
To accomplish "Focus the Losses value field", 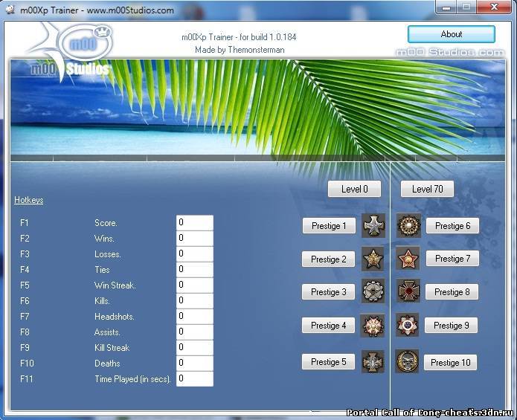I will [x=195, y=254].
